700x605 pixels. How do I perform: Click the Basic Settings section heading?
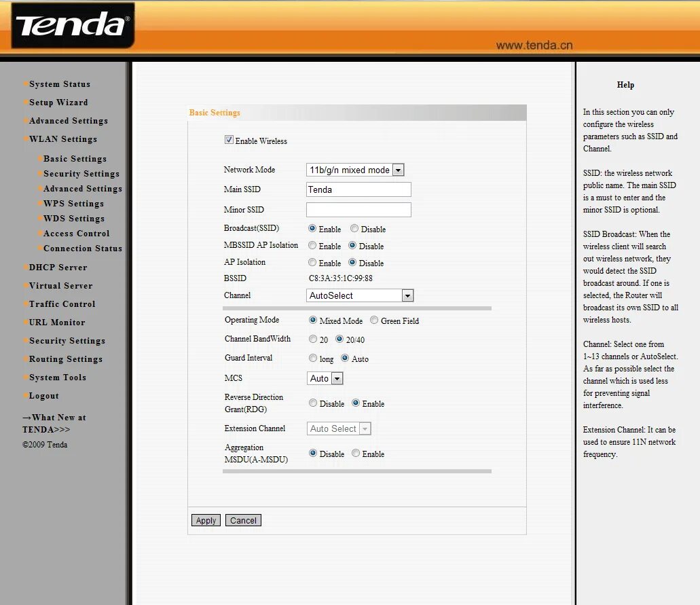click(x=215, y=113)
